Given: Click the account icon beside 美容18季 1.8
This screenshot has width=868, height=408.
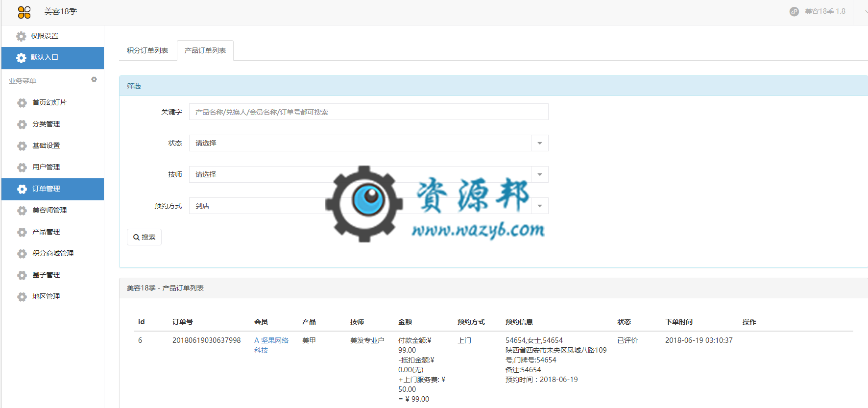Looking at the screenshot, I should click(x=794, y=11).
